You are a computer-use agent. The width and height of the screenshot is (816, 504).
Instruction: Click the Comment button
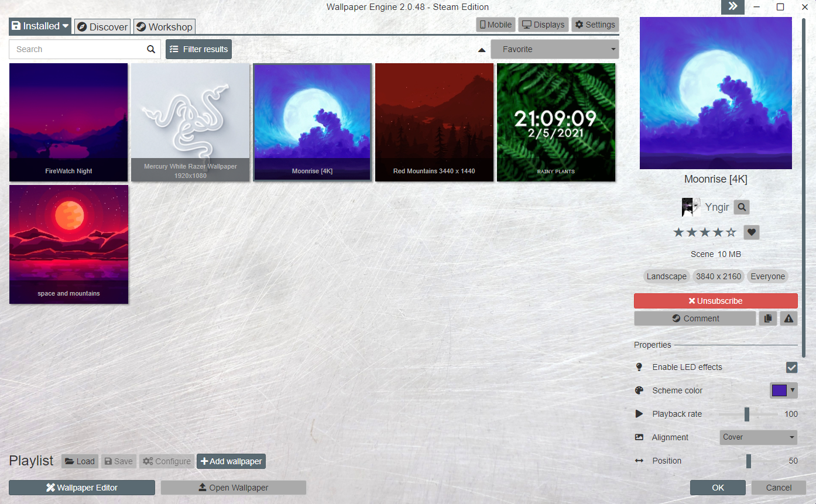click(695, 318)
